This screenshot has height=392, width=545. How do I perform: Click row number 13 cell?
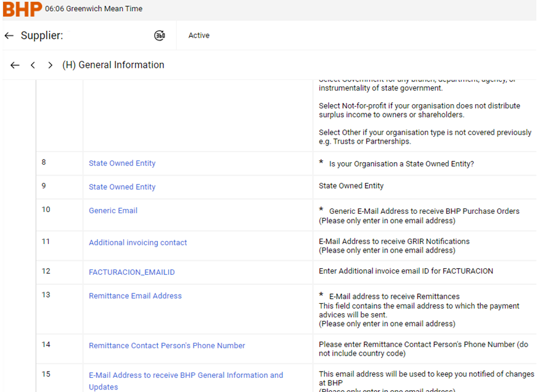click(46, 295)
